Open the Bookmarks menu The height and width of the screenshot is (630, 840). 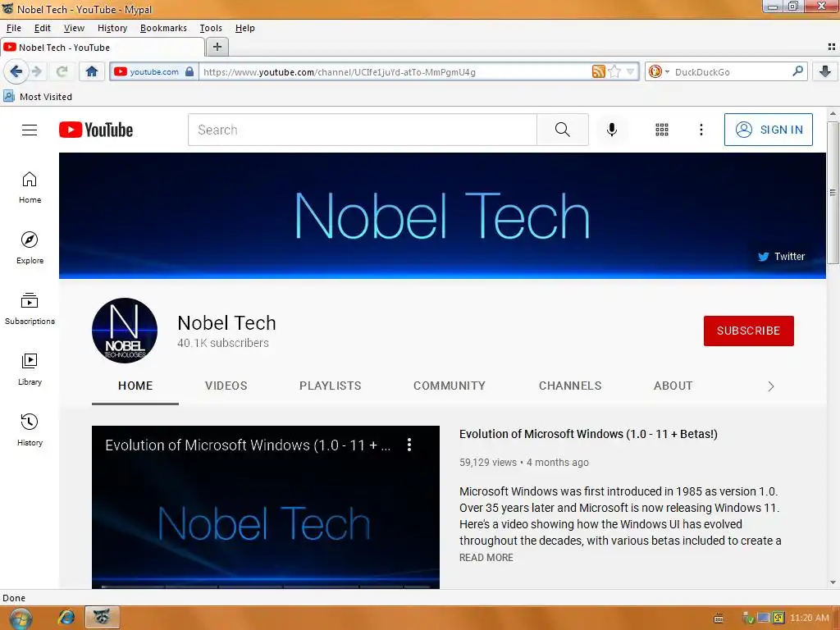coord(163,28)
